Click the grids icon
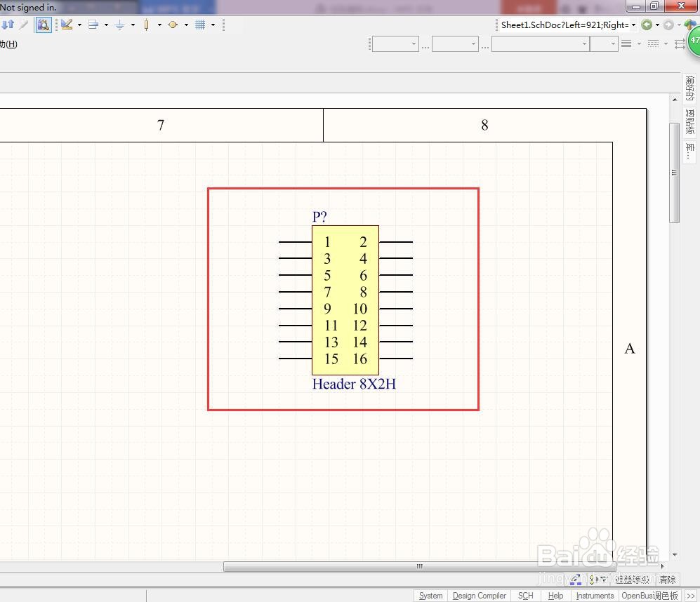 click(x=200, y=25)
